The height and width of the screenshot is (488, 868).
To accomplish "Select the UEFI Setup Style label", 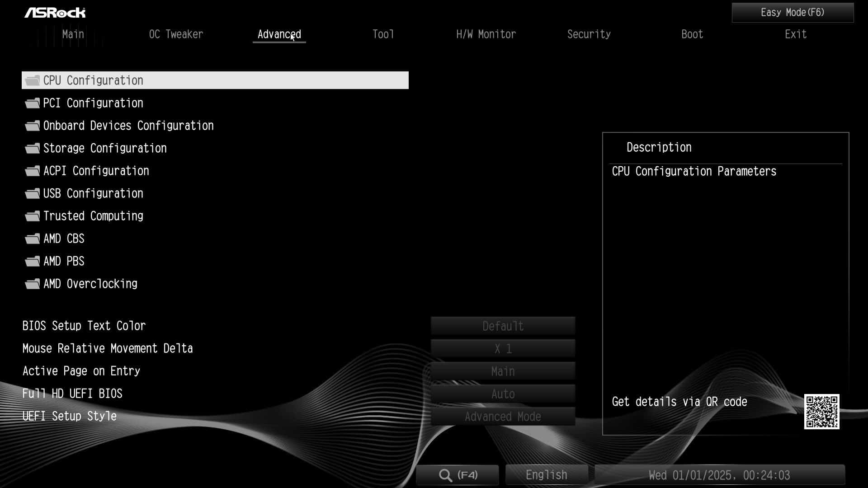I will [x=70, y=416].
